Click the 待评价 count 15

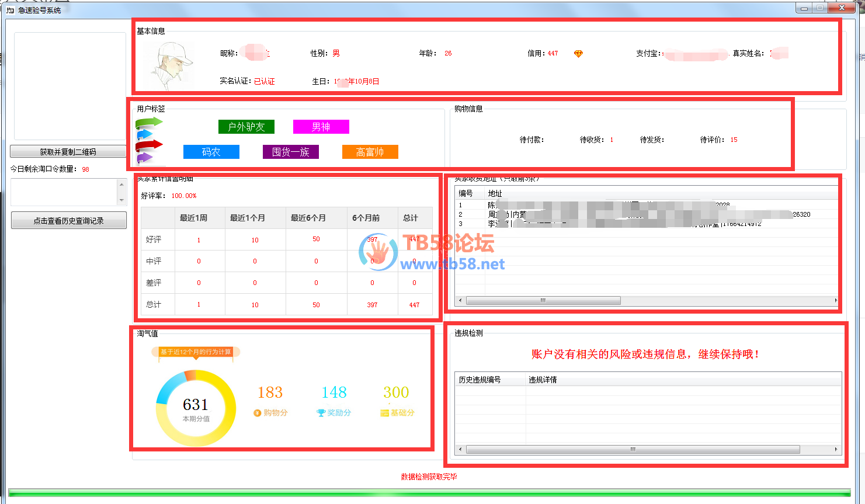click(734, 140)
